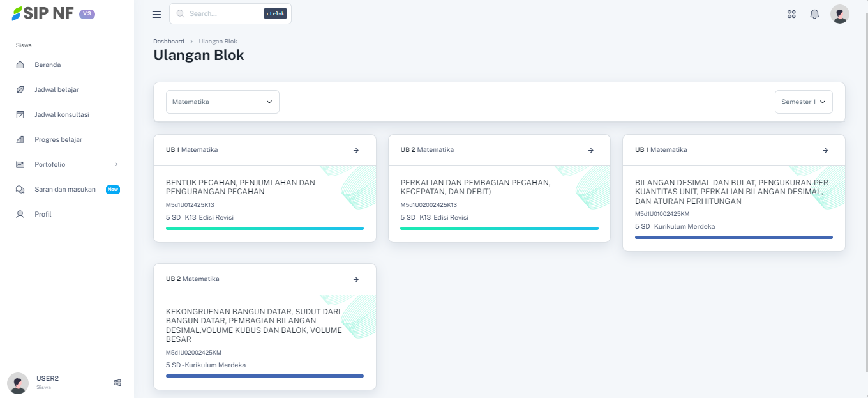Click the Progres belajar chart icon
The height and width of the screenshot is (398, 868).
(20, 139)
